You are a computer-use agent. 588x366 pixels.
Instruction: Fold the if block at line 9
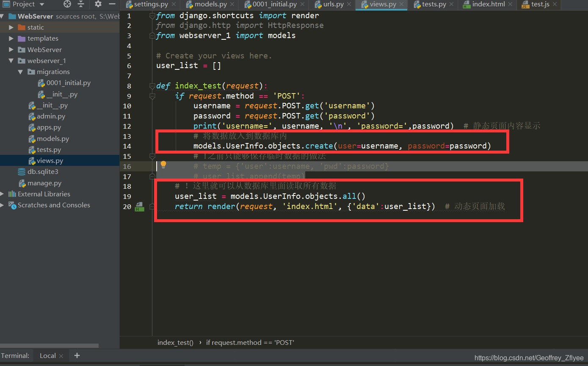tap(152, 96)
